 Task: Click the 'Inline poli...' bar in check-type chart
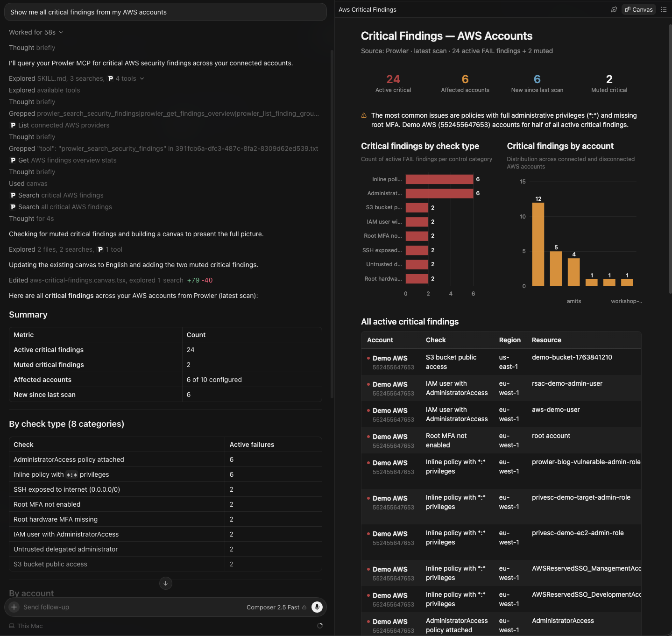(x=439, y=179)
